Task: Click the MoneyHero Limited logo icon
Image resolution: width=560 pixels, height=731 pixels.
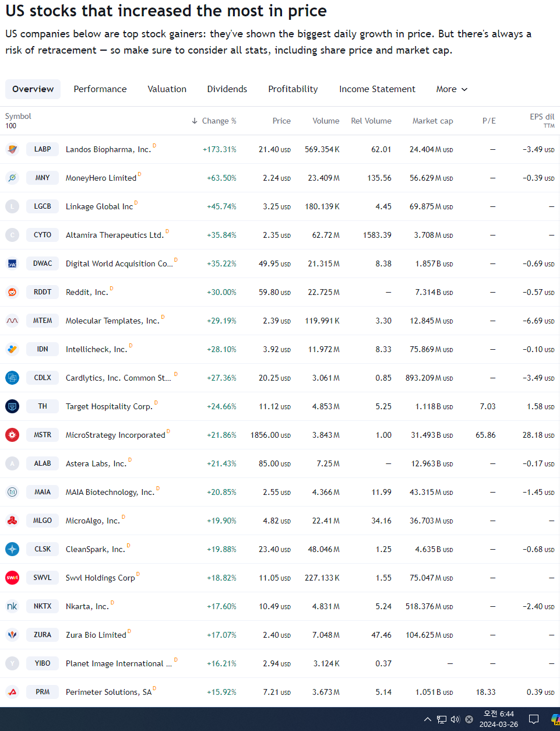Action: (x=12, y=178)
